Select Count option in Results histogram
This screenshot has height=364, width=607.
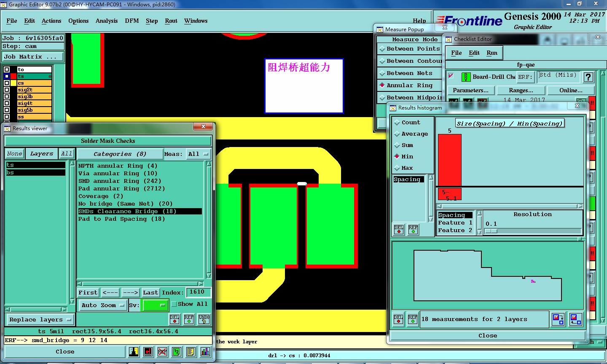point(407,123)
